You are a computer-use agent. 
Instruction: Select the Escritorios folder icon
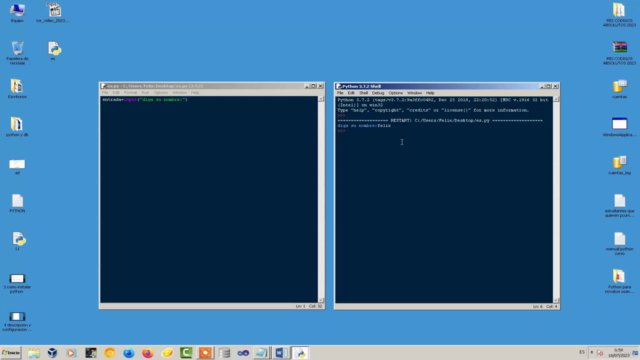pos(17,89)
